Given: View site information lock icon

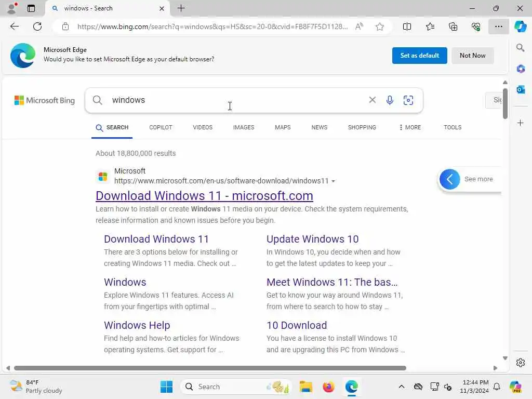Looking at the screenshot, I should 65,26.
